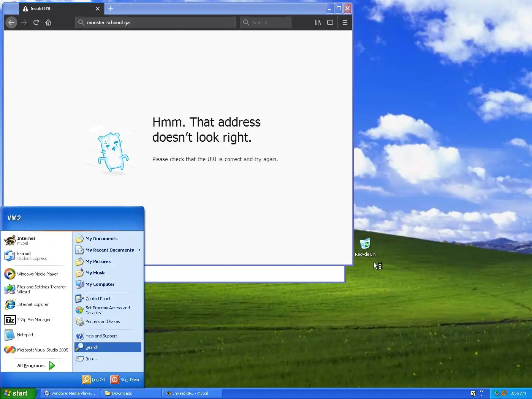This screenshot has height=399, width=532.
Task: Switch to Downloads taskbar button
Action: click(131, 393)
